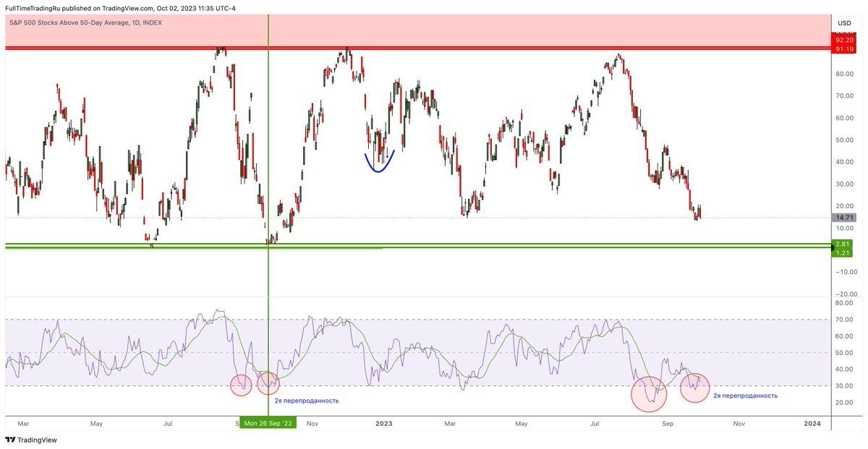This screenshot has height=449, width=868.
Task: Click the red 91.19 price label
Action: coord(843,50)
